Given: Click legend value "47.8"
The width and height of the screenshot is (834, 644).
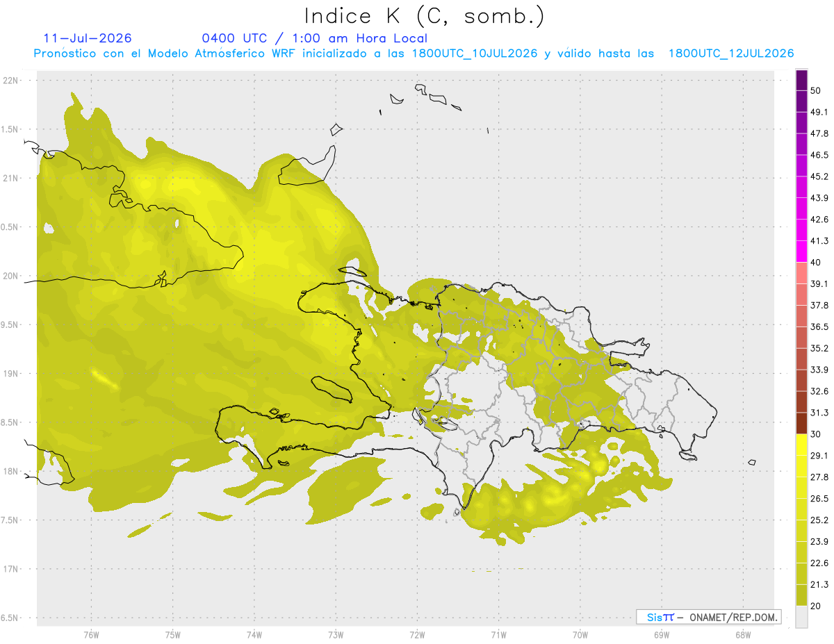Looking at the screenshot, I should [819, 134].
